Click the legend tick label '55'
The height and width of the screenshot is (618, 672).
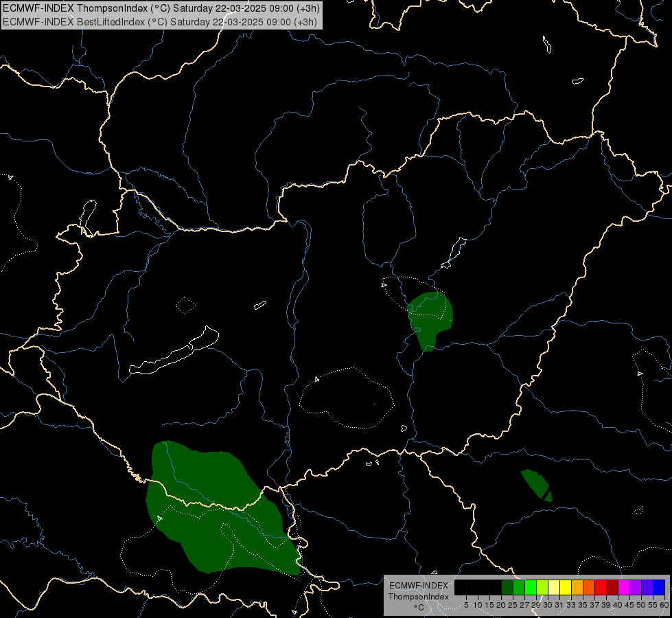point(653,605)
